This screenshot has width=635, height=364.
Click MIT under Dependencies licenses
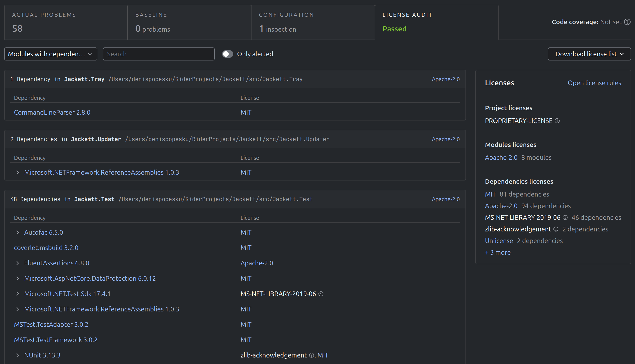[490, 194]
